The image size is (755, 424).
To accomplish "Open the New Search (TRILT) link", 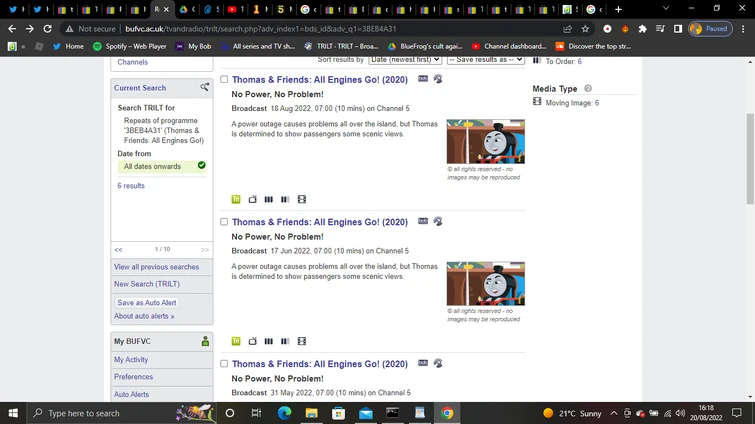I will pyautogui.click(x=147, y=284).
